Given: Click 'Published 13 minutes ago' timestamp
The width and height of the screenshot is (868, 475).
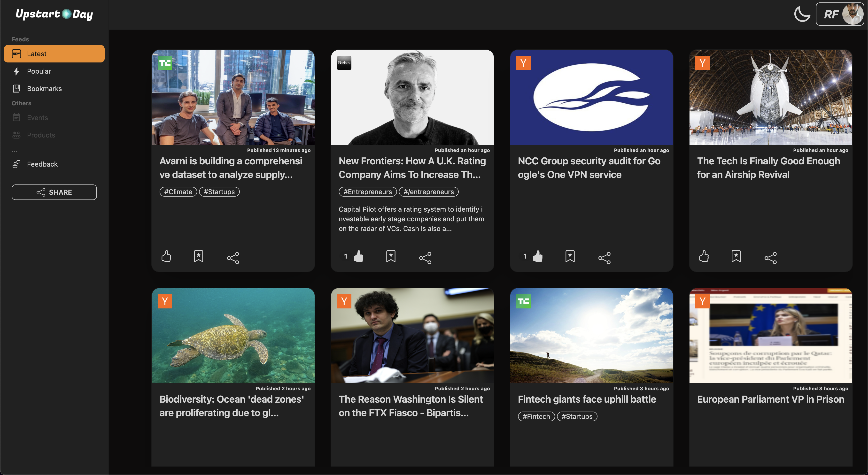Looking at the screenshot, I should pos(279,150).
